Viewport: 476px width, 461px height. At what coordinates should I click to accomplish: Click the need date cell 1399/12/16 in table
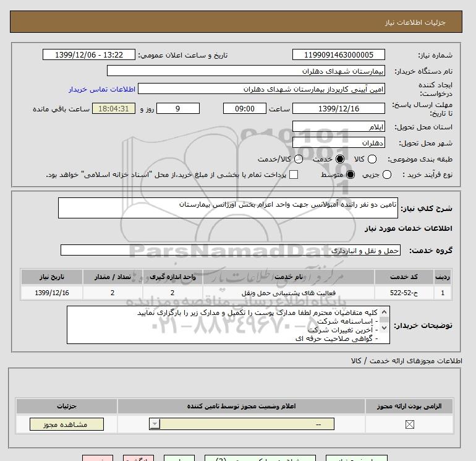(52, 293)
